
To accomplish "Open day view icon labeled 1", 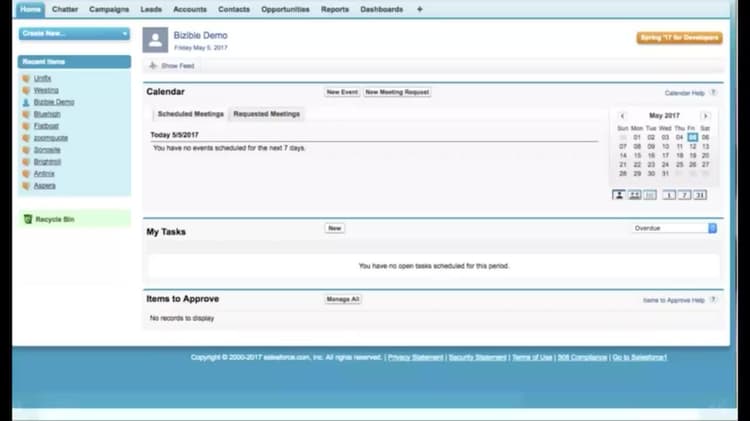I will pos(669,195).
